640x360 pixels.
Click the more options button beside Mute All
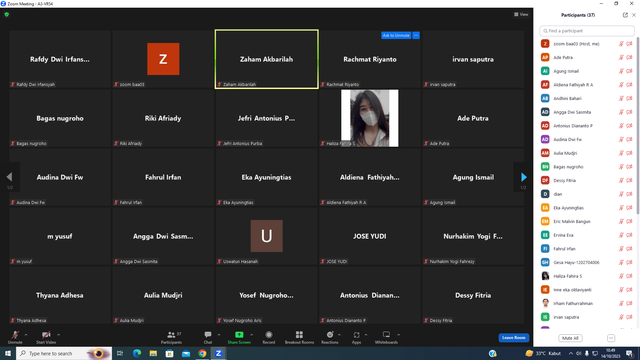[611, 338]
